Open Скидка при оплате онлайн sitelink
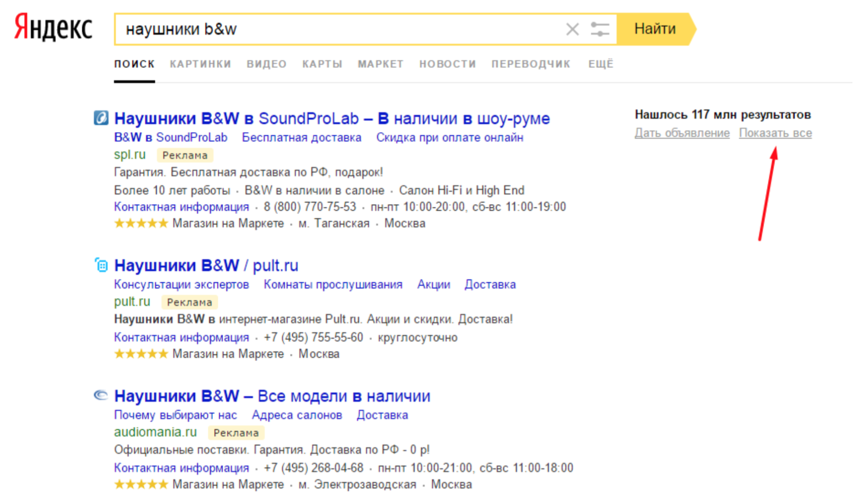This screenshot has height=504, width=864. tap(449, 137)
